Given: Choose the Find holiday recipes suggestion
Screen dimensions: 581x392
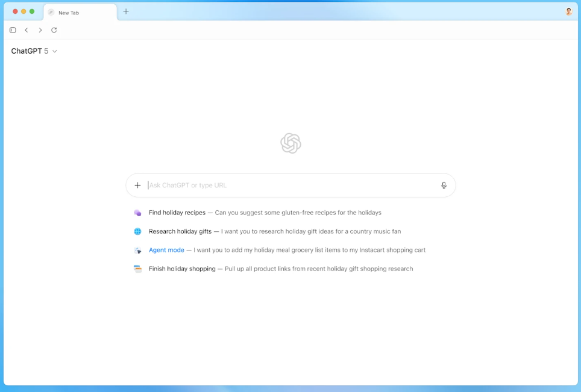Looking at the screenshot, I should (257, 213).
